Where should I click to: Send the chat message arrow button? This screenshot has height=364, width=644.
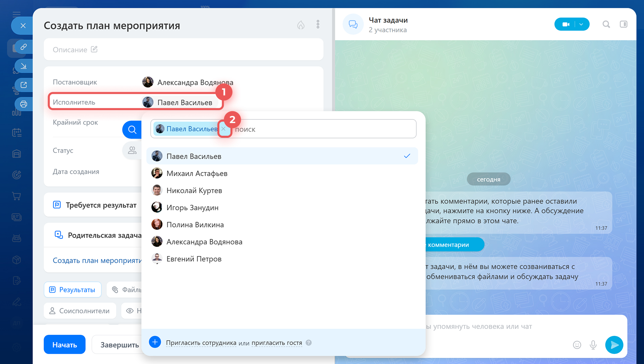point(614,345)
